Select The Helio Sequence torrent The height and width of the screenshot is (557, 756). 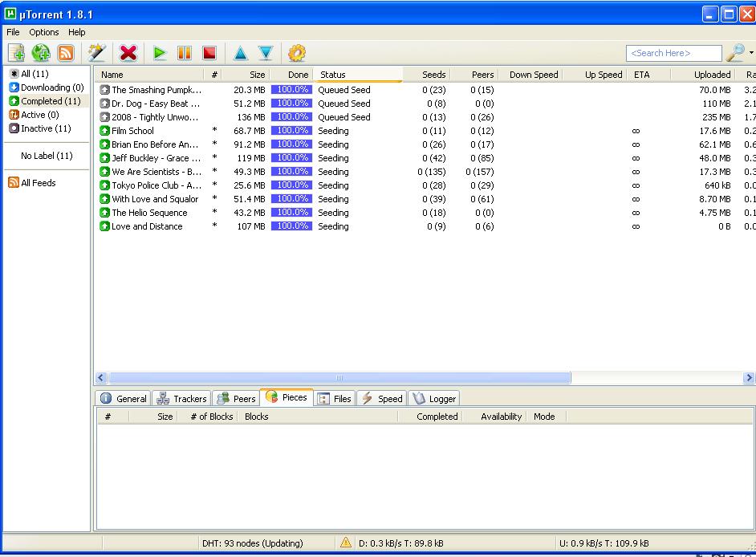(425, 213)
